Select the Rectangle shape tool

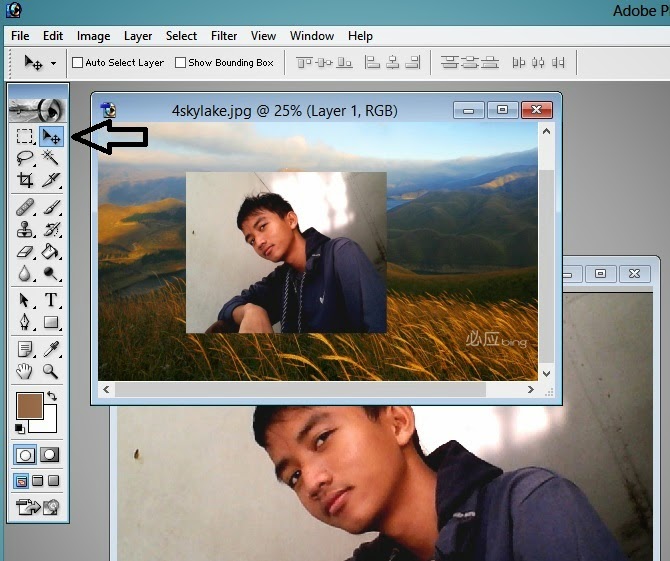coord(51,322)
